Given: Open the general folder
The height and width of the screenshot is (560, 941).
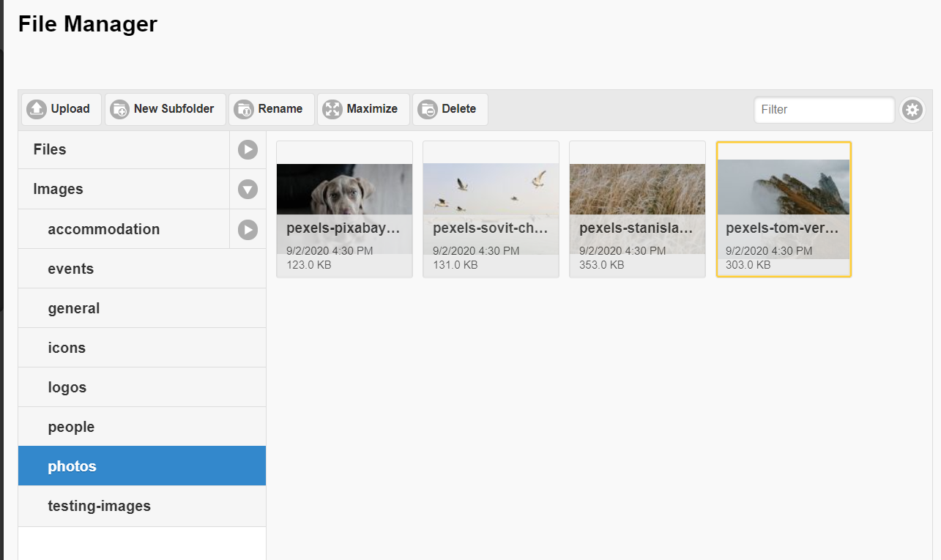Looking at the screenshot, I should [x=74, y=308].
